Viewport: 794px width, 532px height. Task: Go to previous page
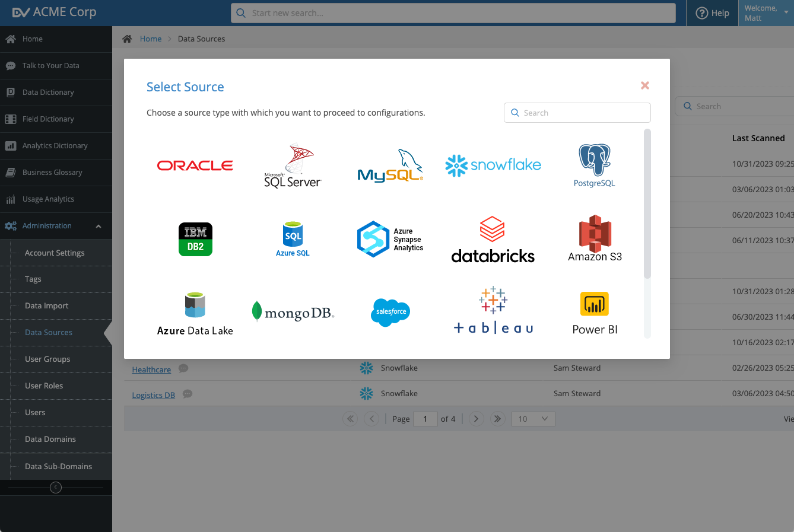(x=371, y=419)
